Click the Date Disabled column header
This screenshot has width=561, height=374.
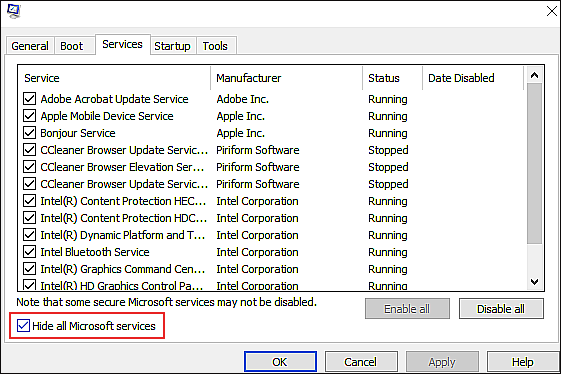(x=473, y=78)
